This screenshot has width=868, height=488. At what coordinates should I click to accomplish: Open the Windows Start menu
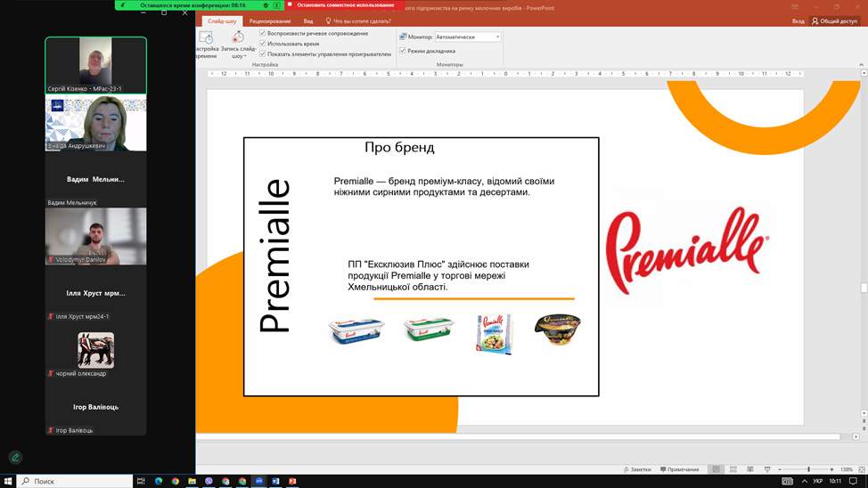pyautogui.click(x=8, y=481)
